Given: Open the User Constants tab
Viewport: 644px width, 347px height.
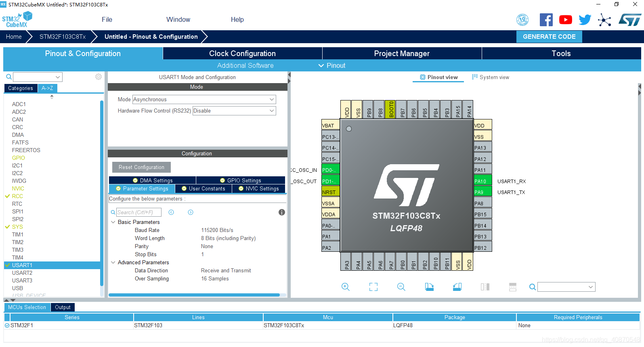Looking at the screenshot, I should click(203, 188).
